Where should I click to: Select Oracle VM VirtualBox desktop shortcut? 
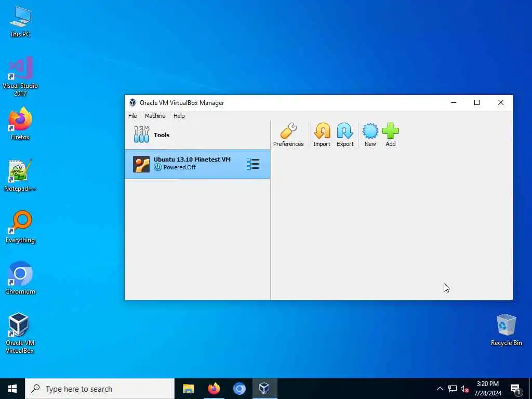pos(20,333)
